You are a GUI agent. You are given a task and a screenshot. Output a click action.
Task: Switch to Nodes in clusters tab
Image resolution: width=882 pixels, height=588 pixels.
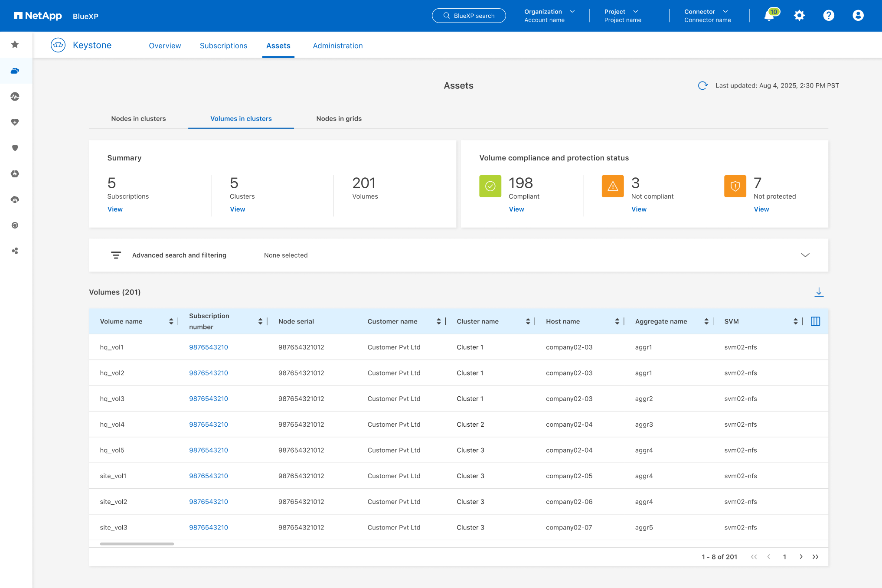138,119
